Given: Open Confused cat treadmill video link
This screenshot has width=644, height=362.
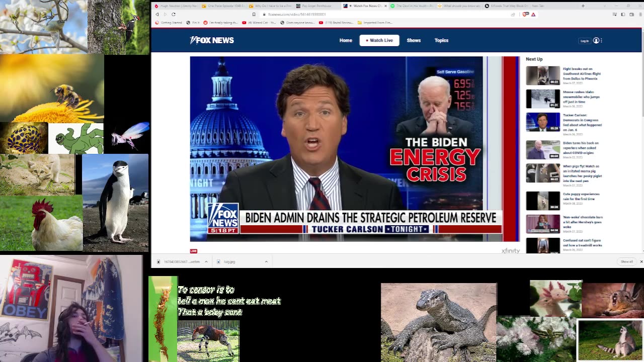Looking at the screenshot, I should click(583, 243).
